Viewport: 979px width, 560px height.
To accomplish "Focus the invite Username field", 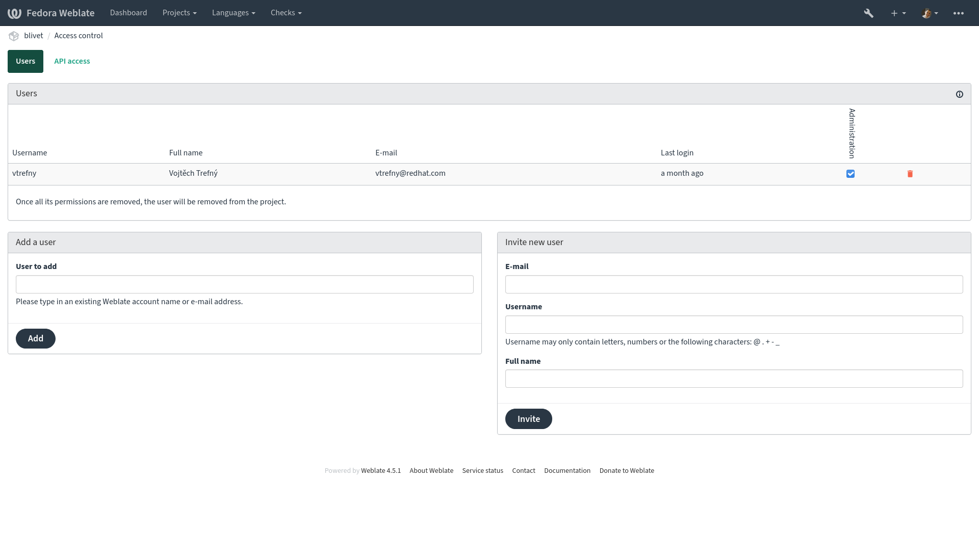I will click(734, 325).
